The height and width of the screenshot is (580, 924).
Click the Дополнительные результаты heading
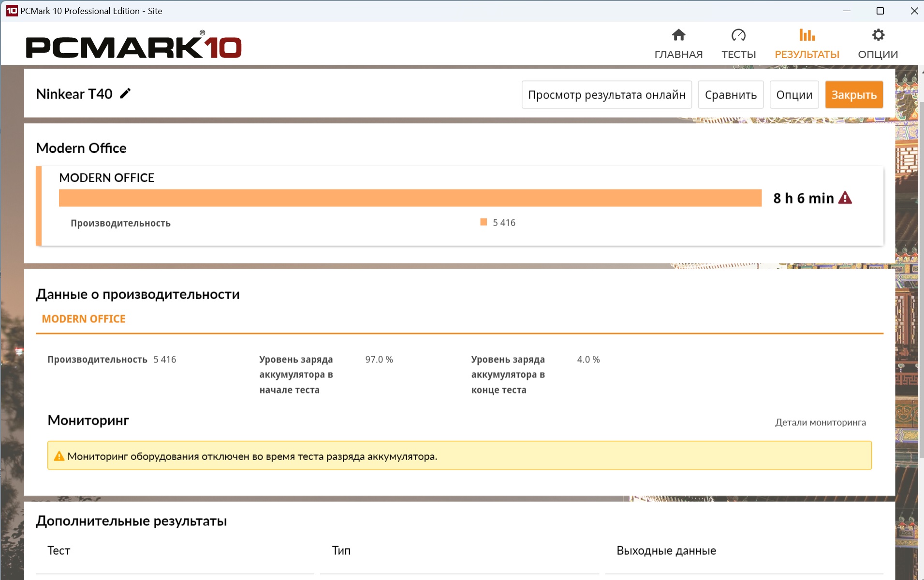pos(132,521)
